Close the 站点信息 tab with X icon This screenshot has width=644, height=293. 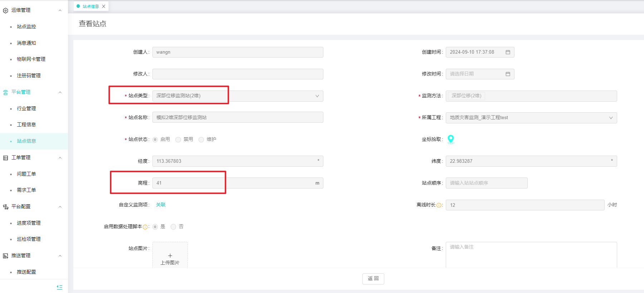tap(104, 6)
